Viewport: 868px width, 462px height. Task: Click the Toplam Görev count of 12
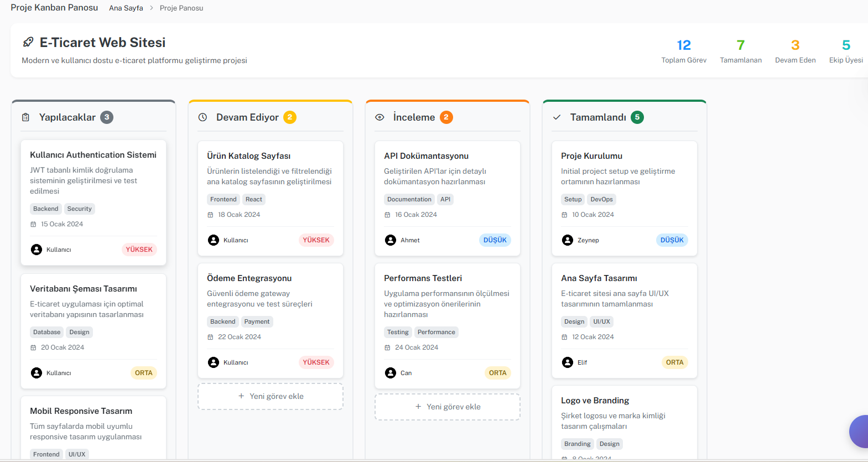pyautogui.click(x=684, y=45)
